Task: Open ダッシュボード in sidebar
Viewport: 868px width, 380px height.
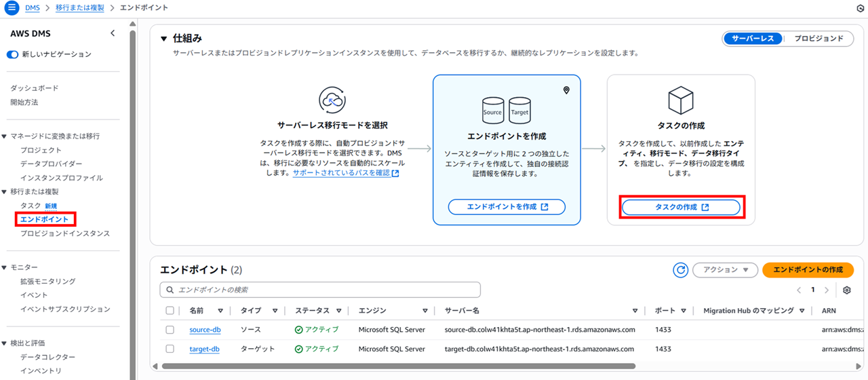Action: pyautogui.click(x=35, y=88)
